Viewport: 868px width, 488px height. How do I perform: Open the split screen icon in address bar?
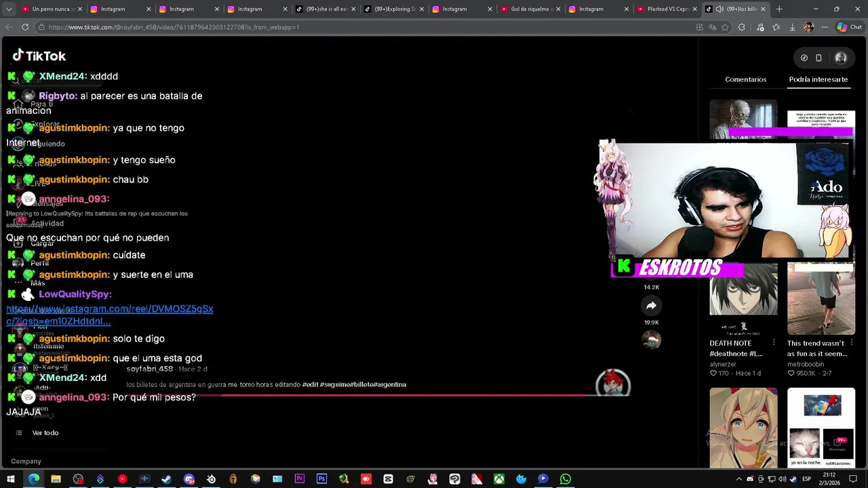700,27
